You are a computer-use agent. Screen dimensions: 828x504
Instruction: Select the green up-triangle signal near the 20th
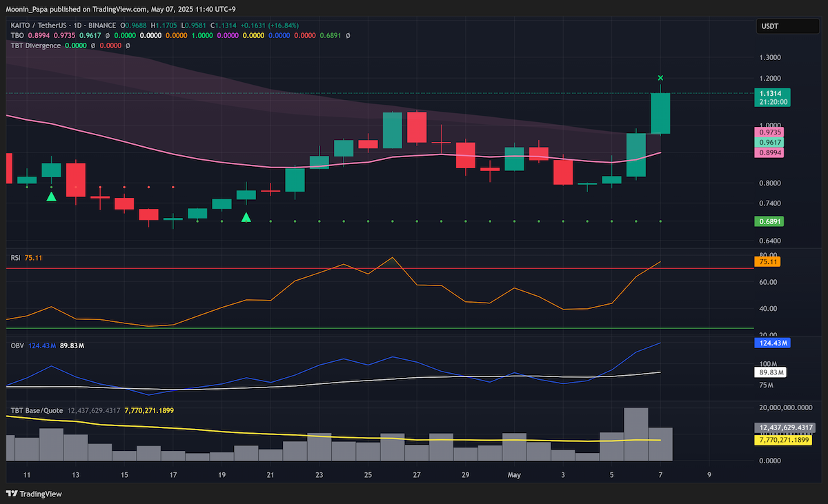click(246, 217)
